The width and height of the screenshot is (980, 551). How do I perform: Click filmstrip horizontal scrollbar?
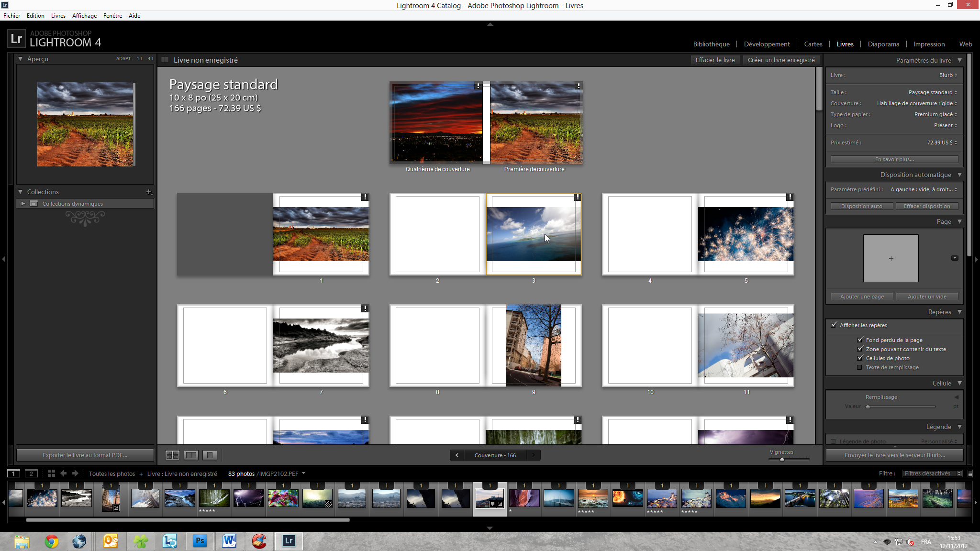point(188,520)
